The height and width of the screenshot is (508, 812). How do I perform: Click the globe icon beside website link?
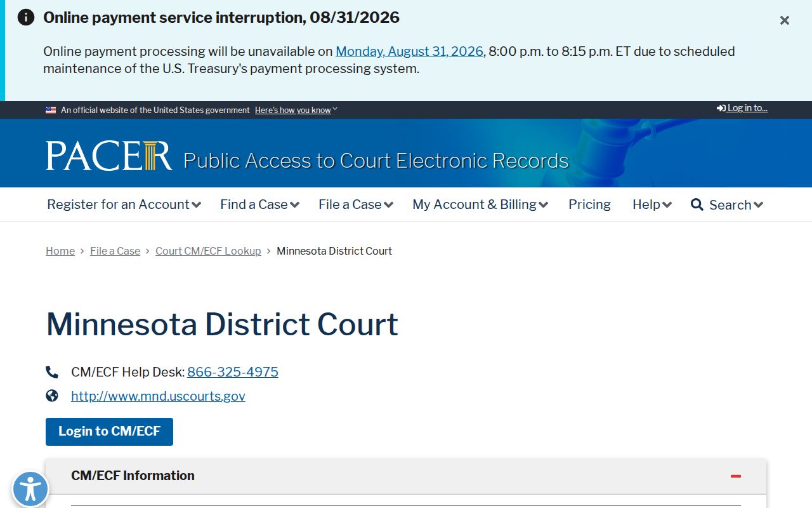point(52,396)
